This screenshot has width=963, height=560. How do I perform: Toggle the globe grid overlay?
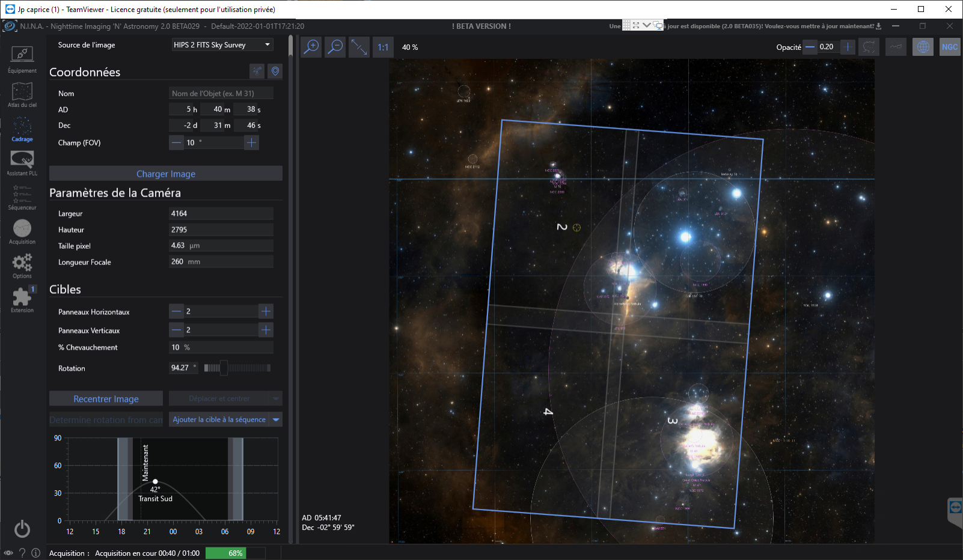pos(923,47)
